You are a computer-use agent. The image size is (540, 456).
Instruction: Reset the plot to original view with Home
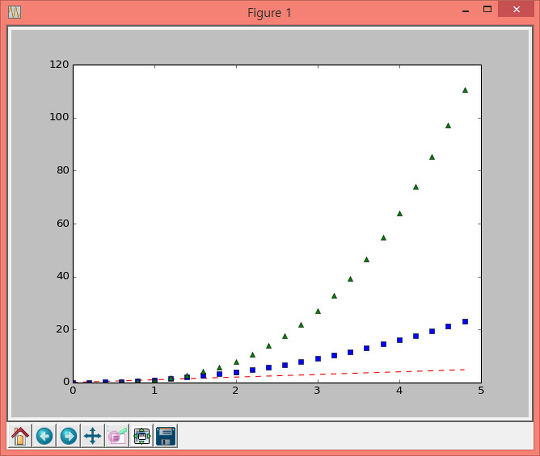(x=20, y=436)
